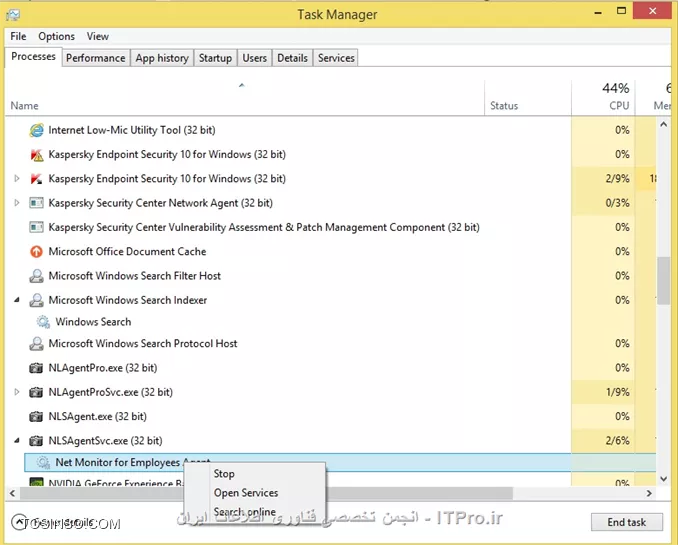Click the NVIDIA GeForce Experience icon
Viewport: 678px width, 545px height.
pyautogui.click(x=36, y=482)
